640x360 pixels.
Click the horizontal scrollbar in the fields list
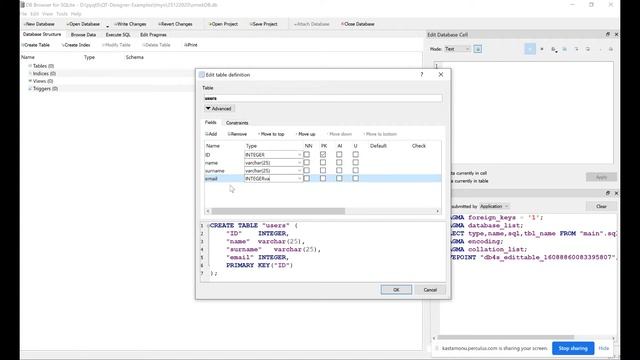click(278, 211)
